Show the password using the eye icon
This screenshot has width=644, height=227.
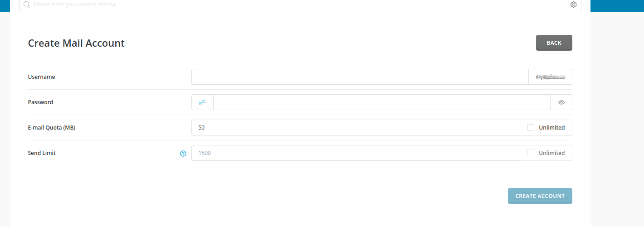tap(561, 102)
